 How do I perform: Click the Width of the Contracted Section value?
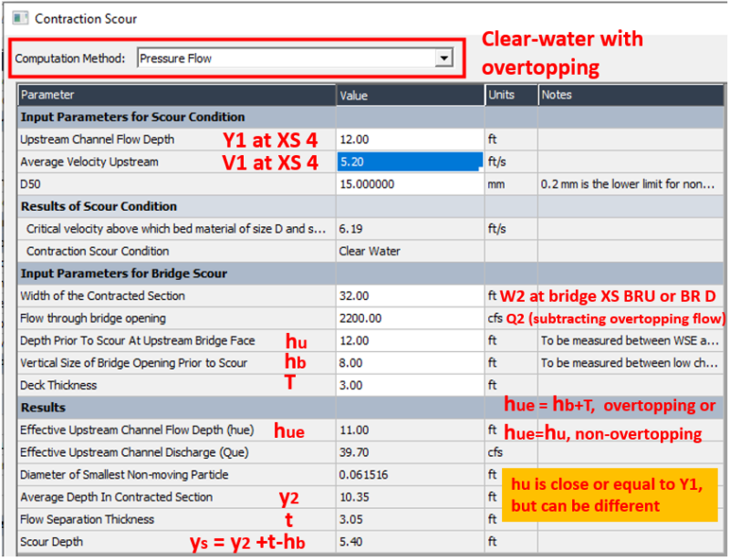(x=409, y=296)
